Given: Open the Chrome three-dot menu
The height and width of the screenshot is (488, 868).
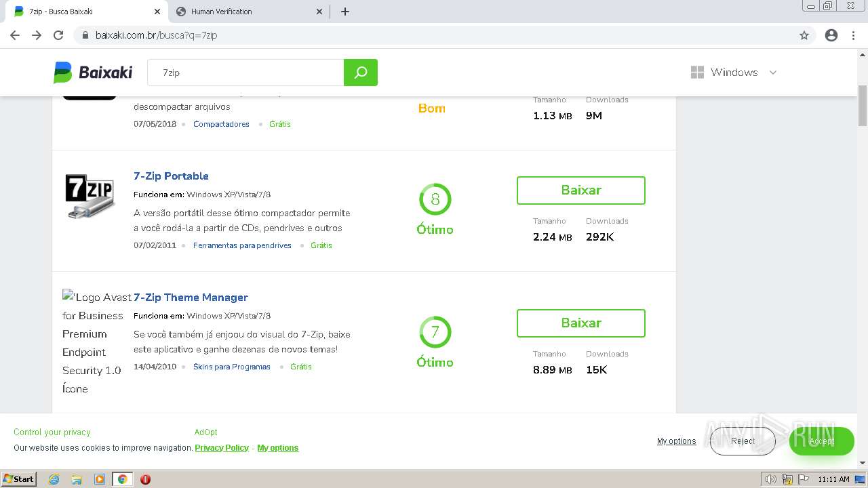Looking at the screenshot, I should click(853, 35).
